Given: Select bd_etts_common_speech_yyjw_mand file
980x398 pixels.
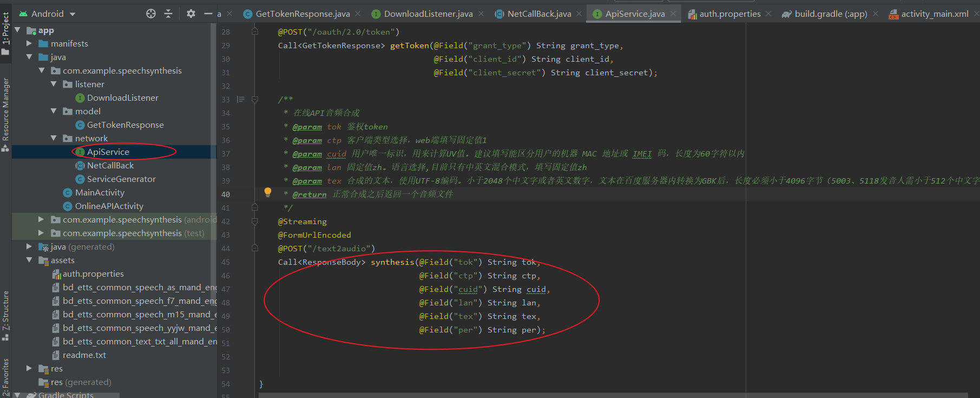Looking at the screenshot, I should tap(140, 328).
